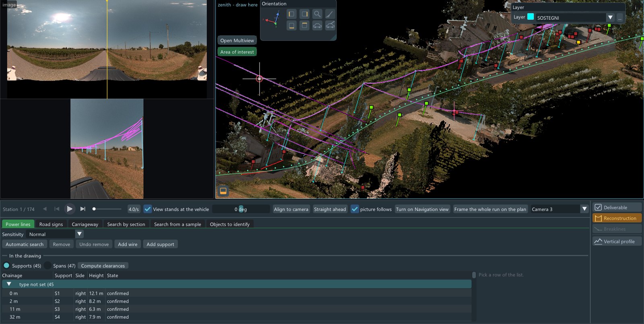Play the station run
Image resolution: width=644 pixels, height=324 pixels.
(x=70, y=209)
